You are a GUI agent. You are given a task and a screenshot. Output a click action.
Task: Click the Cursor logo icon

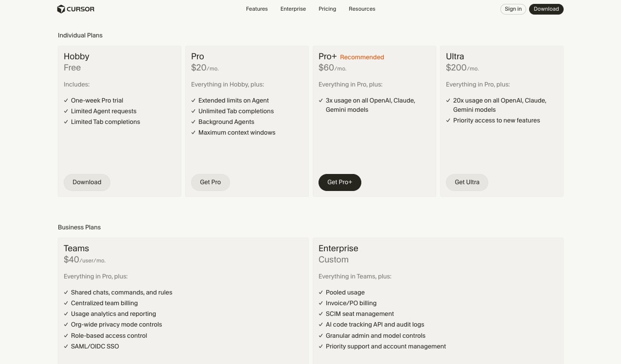coord(61,9)
